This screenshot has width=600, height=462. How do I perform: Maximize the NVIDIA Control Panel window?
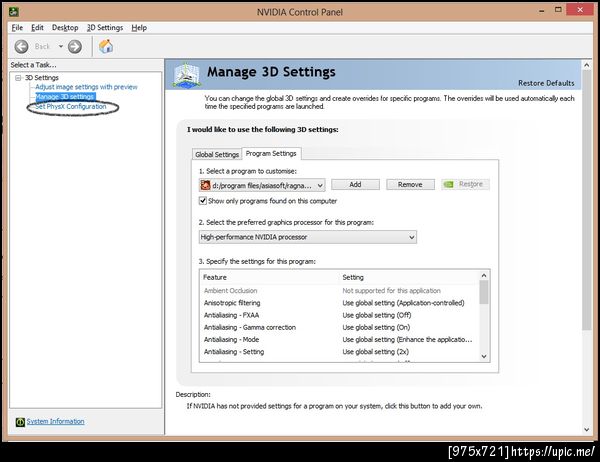pyautogui.click(x=558, y=10)
